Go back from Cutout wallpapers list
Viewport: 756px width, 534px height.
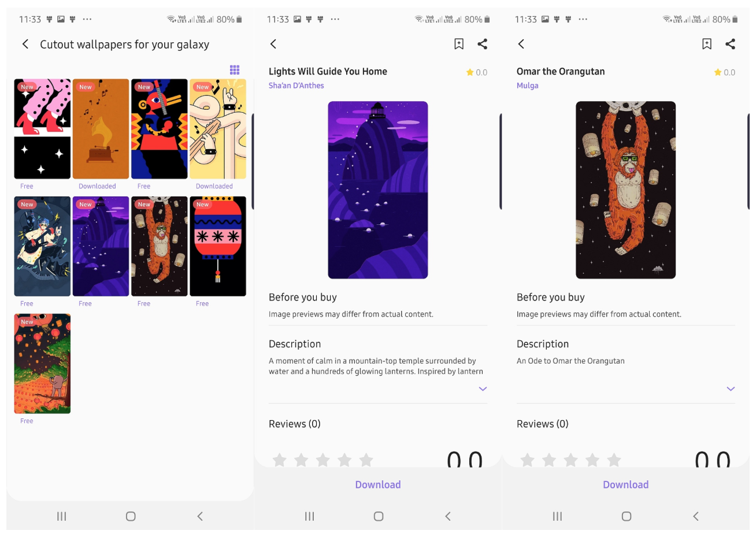coord(25,44)
